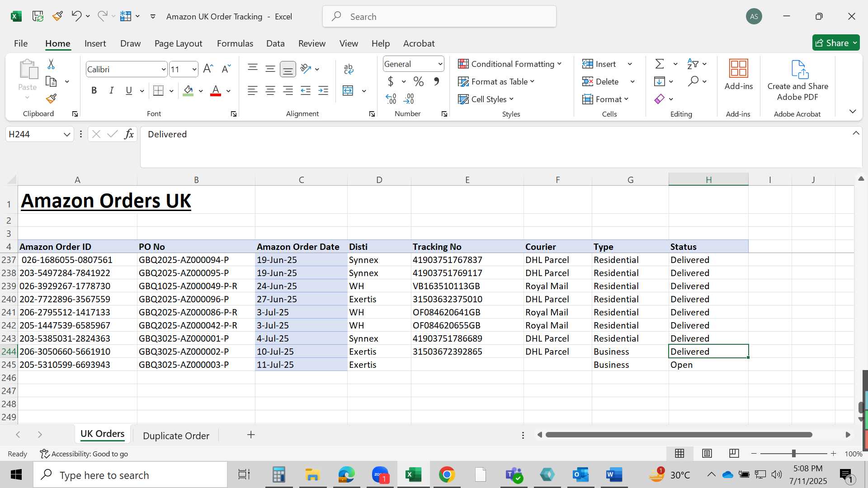Collapse the ribbon with bottom-right chevron

[x=853, y=111]
